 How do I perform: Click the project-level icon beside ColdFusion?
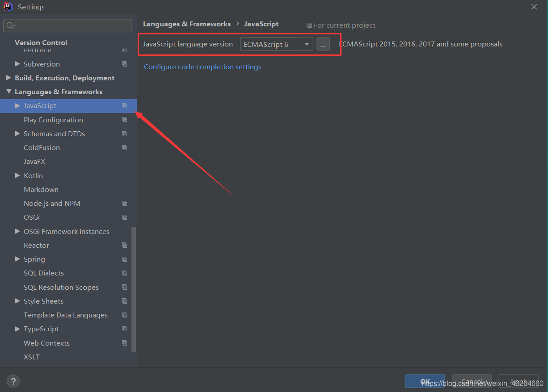(125, 147)
